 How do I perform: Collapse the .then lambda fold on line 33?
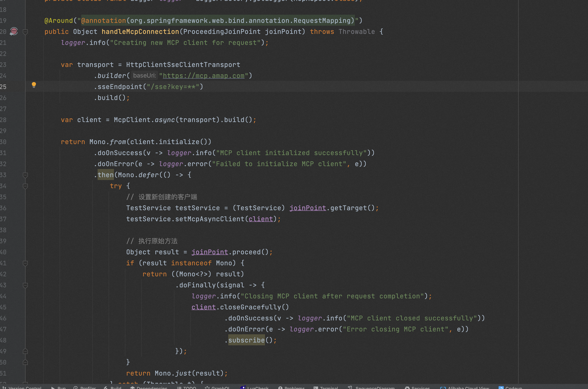25,175
